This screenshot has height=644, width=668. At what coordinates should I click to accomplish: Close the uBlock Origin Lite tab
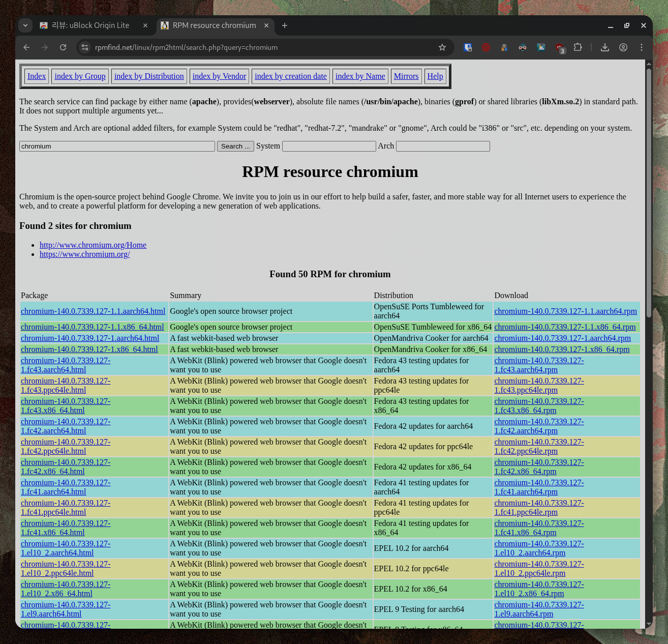[x=145, y=25]
